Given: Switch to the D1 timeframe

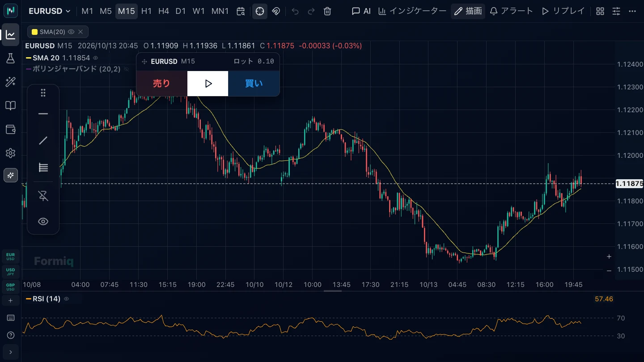Looking at the screenshot, I should coord(181,11).
